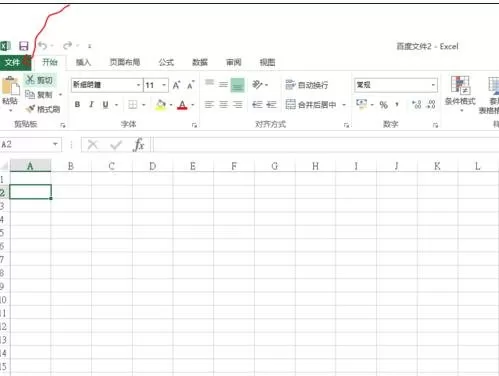The width and height of the screenshot is (499, 376).
Task: Apply comma style number format
Action: 397,105
